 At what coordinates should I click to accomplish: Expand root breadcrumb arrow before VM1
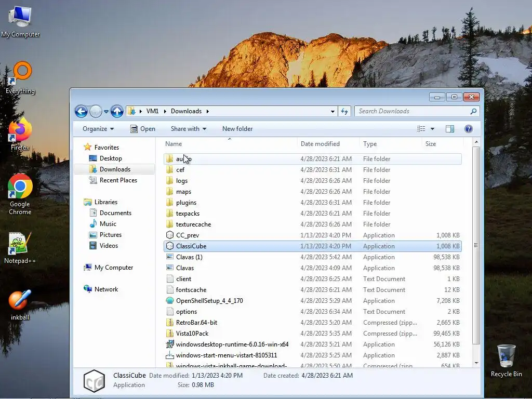click(140, 111)
